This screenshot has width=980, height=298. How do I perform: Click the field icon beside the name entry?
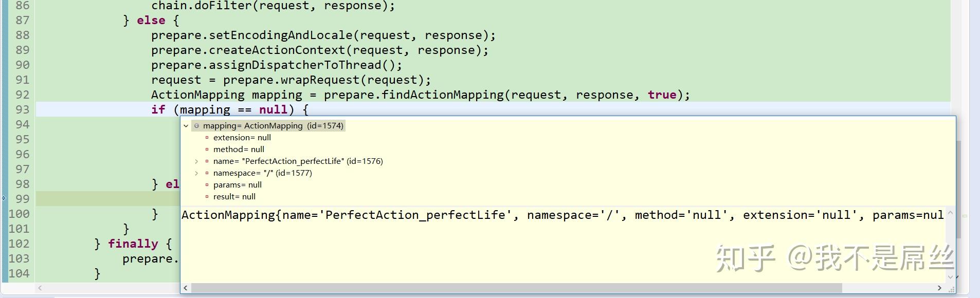point(207,161)
